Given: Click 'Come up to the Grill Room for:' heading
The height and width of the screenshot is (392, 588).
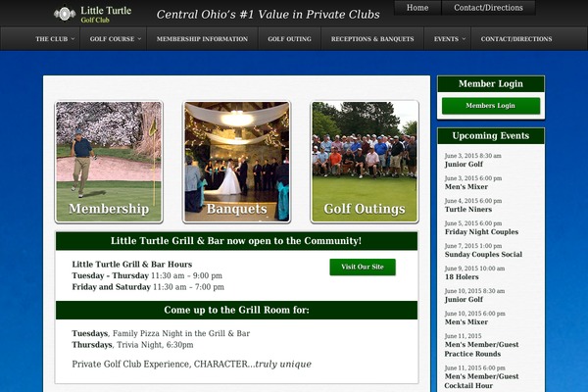Looking at the screenshot, I should (x=236, y=310).
